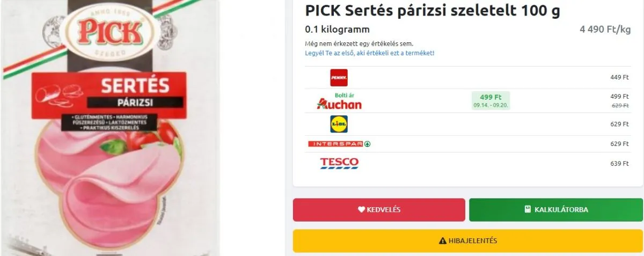Click the Penny price of 449 Ft
Screen dimensions: 644x256
pyautogui.click(x=619, y=77)
